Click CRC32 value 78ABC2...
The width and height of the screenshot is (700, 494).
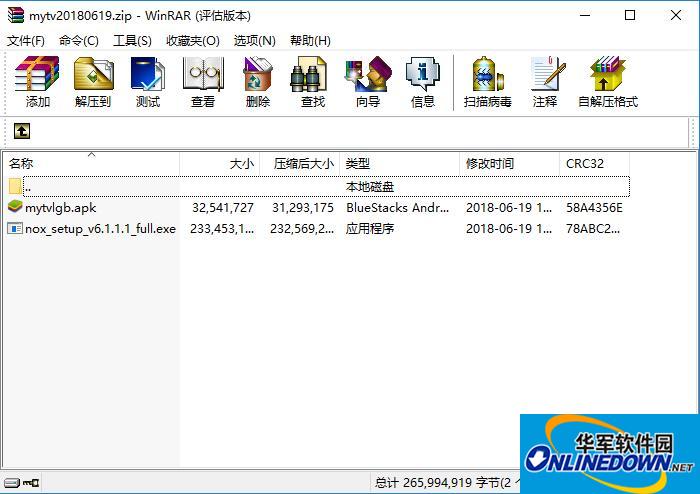click(x=592, y=228)
